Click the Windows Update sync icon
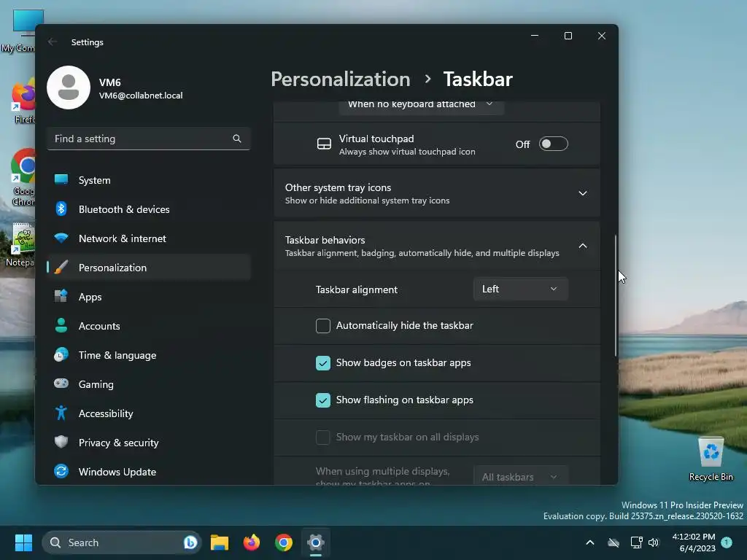This screenshot has width=747, height=560. [x=61, y=472]
